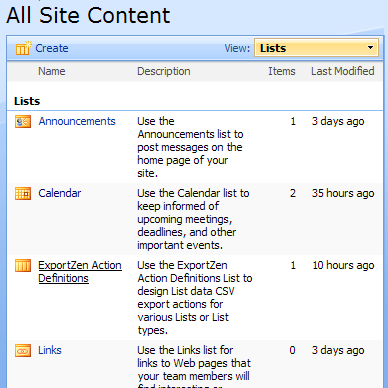The width and height of the screenshot is (388, 388).
Task: Click ExportZen Action Definitions item count 1
Action: 293,265
